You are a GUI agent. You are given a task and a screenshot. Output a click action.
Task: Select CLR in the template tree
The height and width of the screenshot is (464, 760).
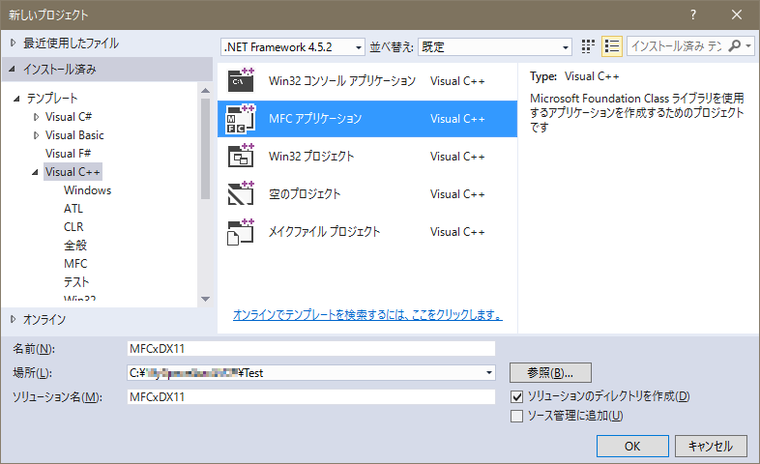pyautogui.click(x=74, y=227)
